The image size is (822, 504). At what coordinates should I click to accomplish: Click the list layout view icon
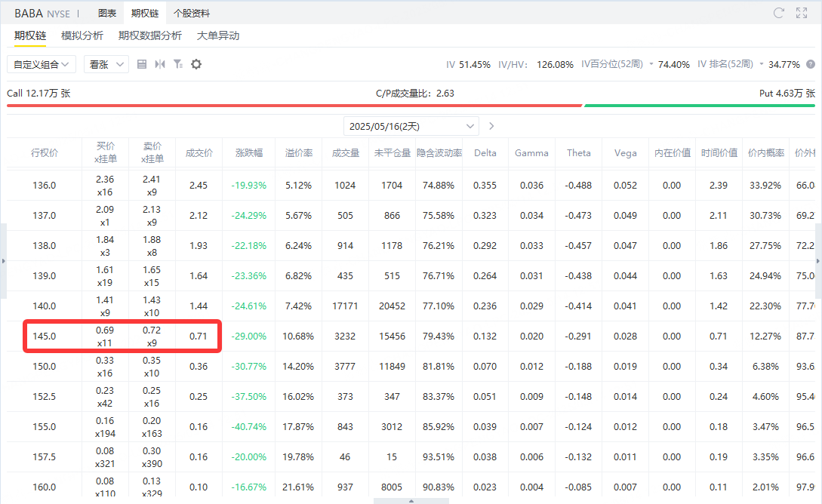pos(142,64)
